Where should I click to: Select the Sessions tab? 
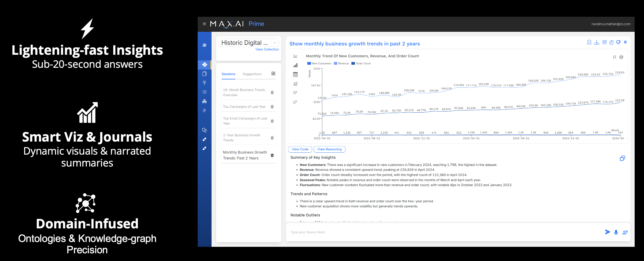(x=228, y=74)
